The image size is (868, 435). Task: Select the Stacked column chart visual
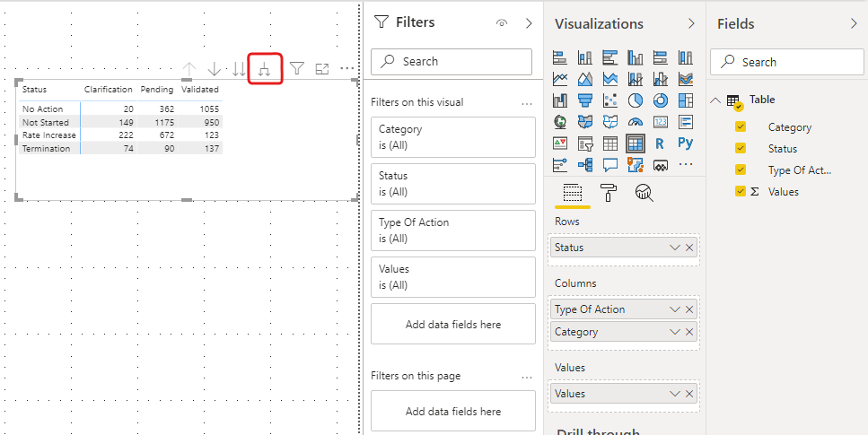[584, 57]
